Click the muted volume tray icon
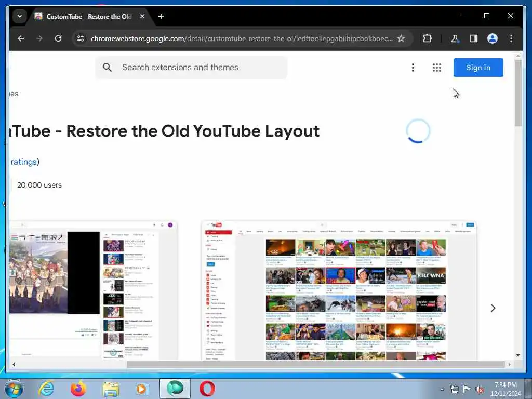 480,390
